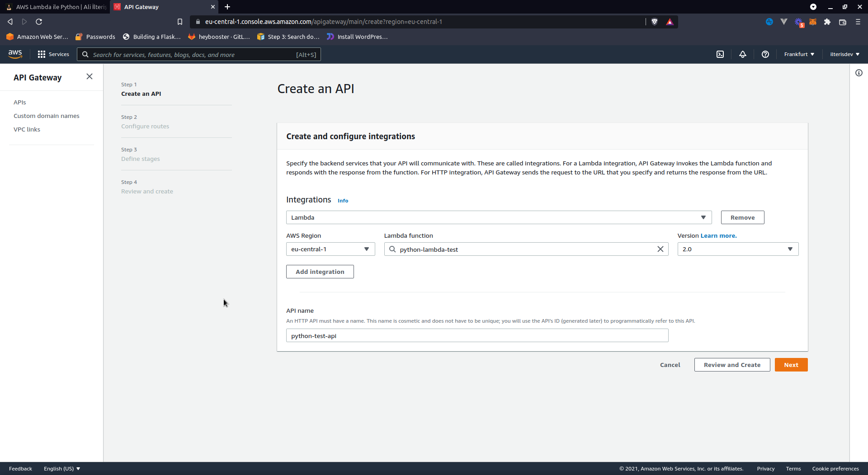Open the notifications bell icon
The image size is (868, 475).
tap(743, 54)
